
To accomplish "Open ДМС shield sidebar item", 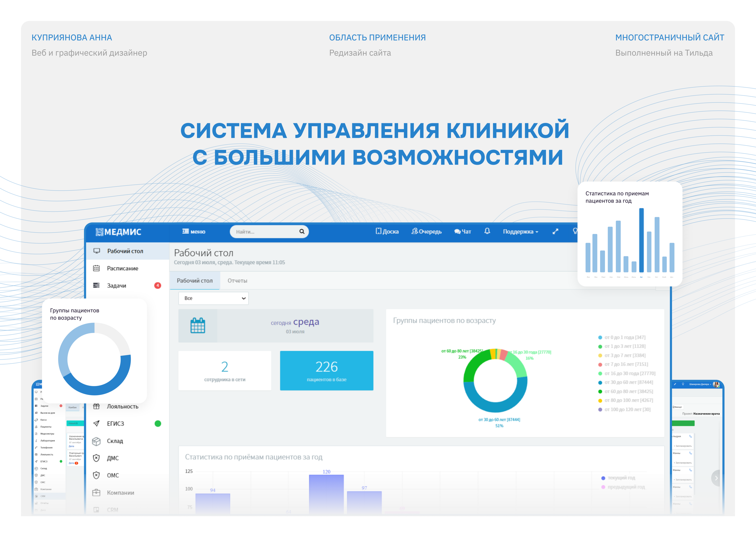I will pos(113,458).
